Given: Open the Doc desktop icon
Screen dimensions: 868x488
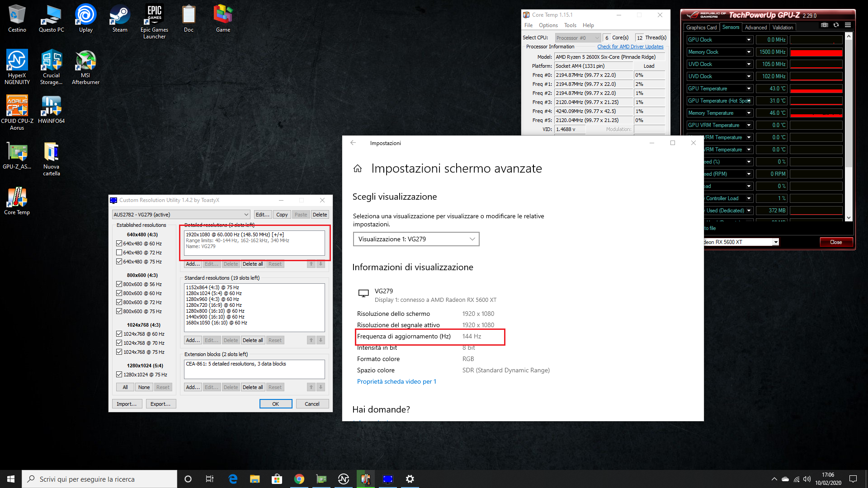Looking at the screenshot, I should (189, 18).
